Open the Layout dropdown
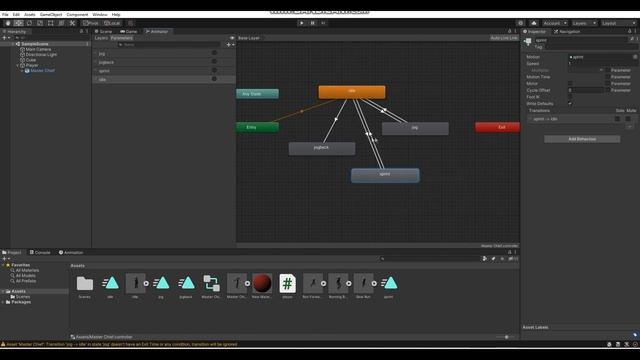This screenshot has width=640, height=360. 618,23
